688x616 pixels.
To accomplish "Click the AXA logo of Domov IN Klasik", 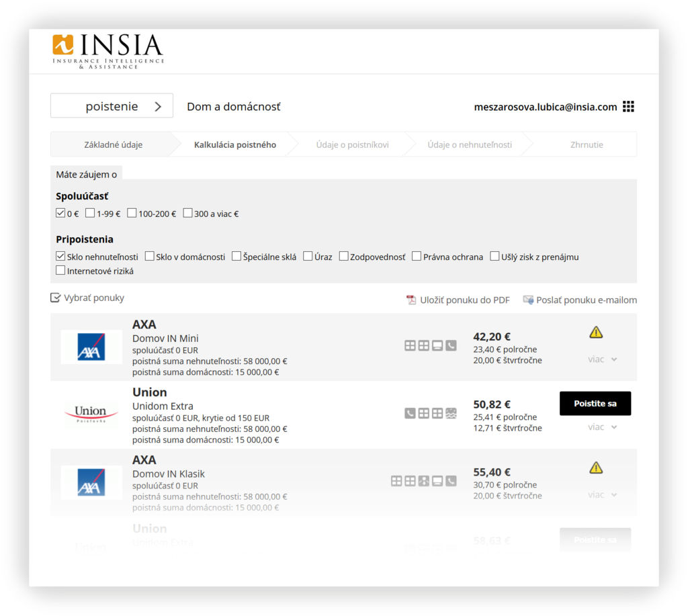I will tap(91, 482).
